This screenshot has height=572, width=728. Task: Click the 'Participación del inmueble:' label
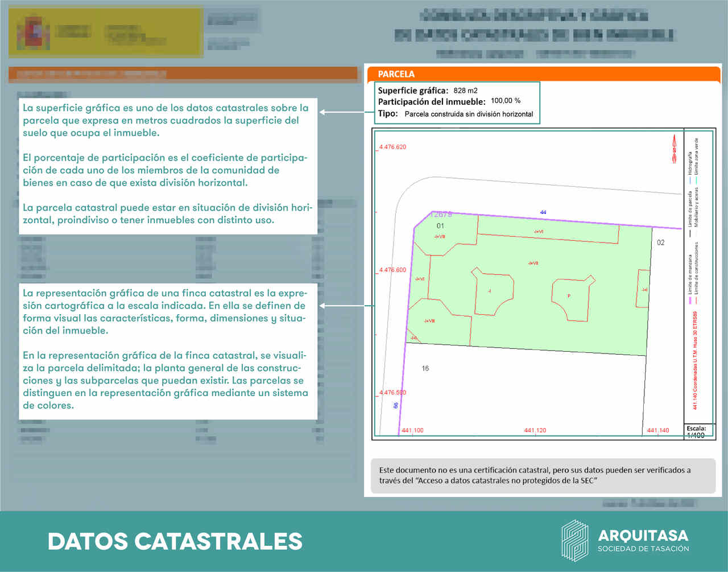[432, 102]
